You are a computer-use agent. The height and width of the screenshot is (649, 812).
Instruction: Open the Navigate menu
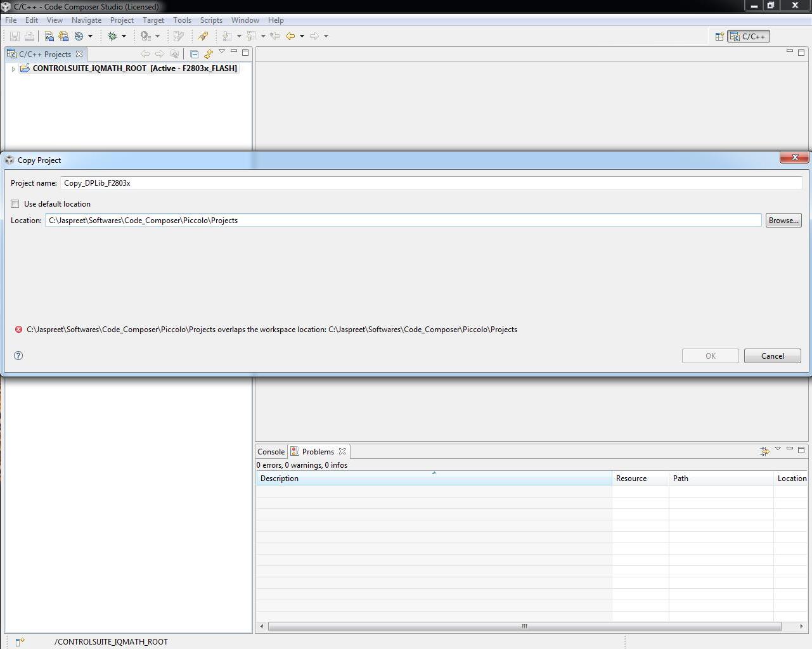coord(86,20)
